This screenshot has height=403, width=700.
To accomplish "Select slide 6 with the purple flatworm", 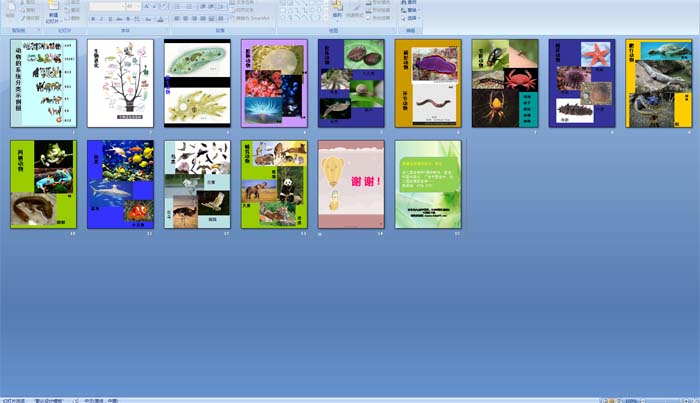I will 428,83.
